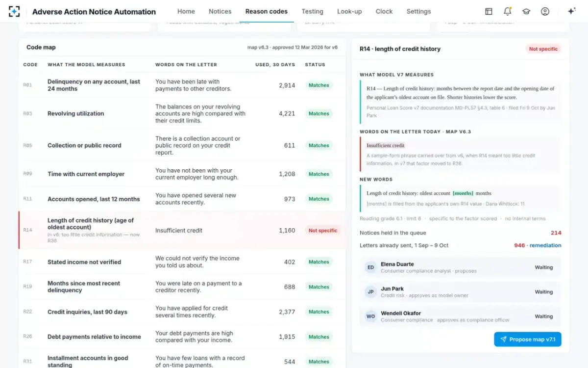Click Elena Duarte's Waiting status
The height and width of the screenshot is (368, 588).
[x=544, y=267]
